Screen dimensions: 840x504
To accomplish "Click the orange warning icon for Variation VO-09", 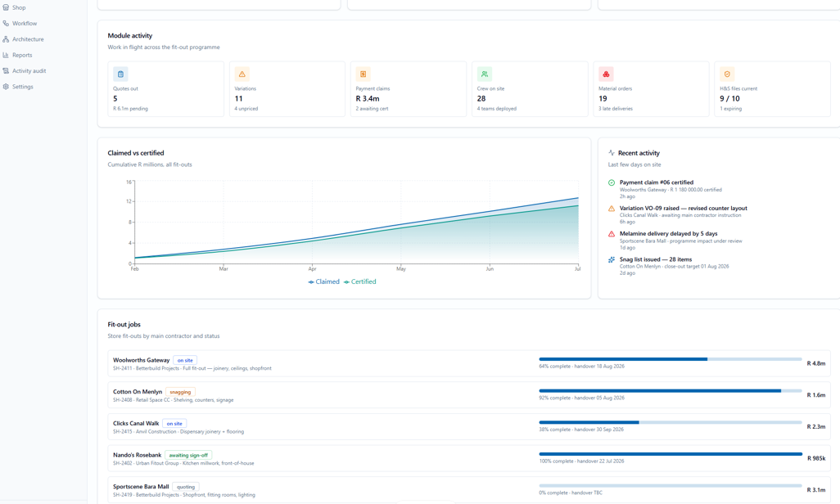I will pos(612,209).
